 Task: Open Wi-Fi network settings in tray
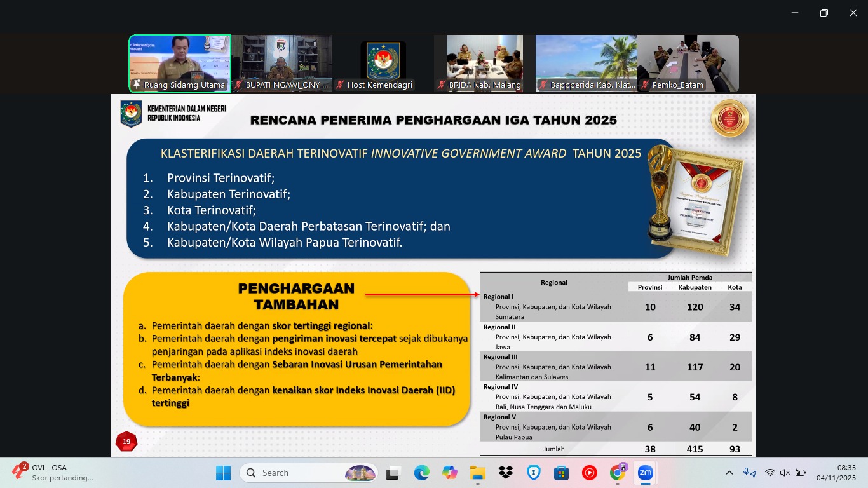[x=770, y=473]
